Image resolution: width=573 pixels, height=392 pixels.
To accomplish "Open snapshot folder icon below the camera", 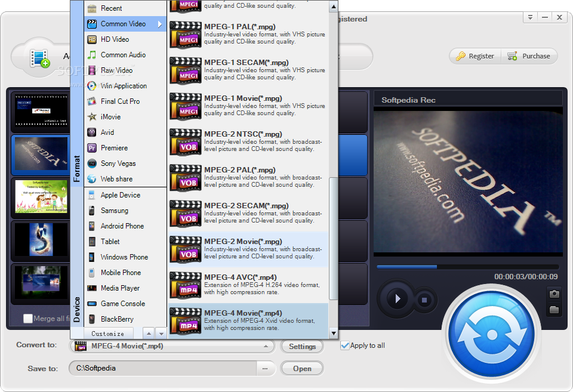I will point(554,310).
